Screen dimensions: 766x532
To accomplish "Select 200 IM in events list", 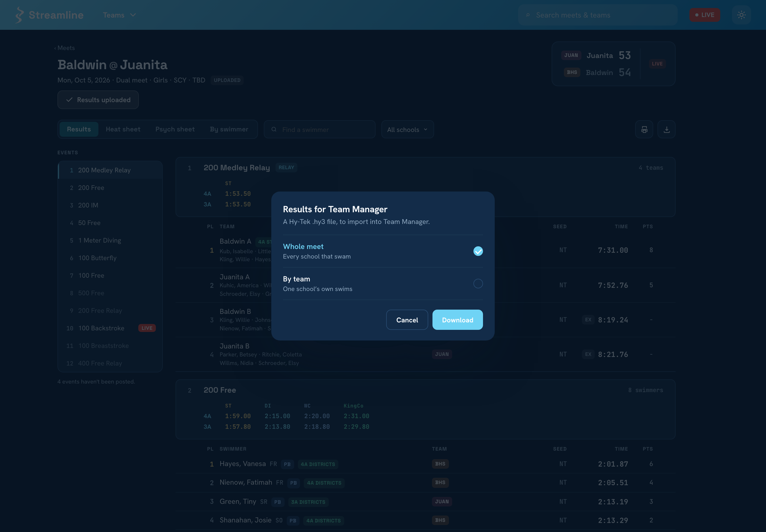I will [x=110, y=205].
